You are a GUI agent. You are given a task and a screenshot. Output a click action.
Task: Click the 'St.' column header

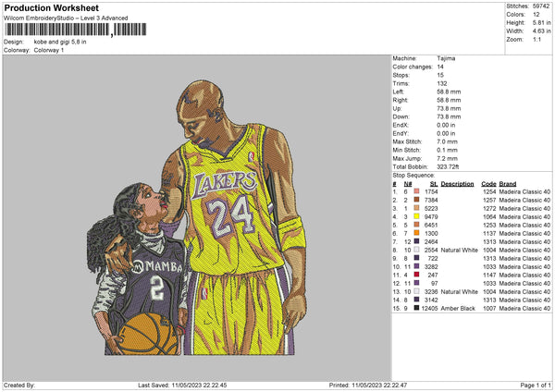click(x=434, y=184)
